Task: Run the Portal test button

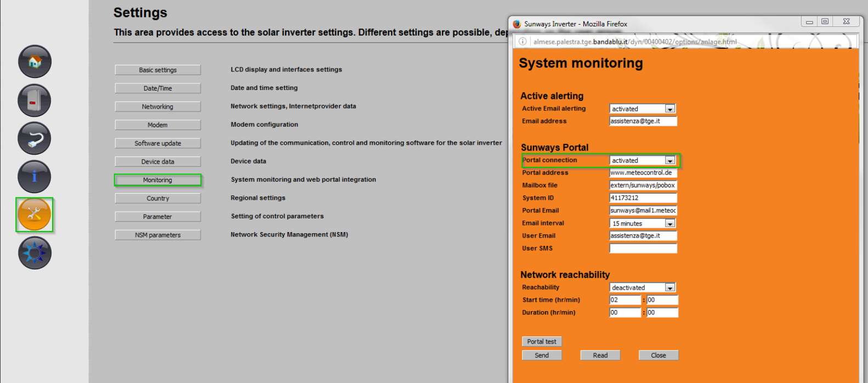Action: pyautogui.click(x=542, y=341)
